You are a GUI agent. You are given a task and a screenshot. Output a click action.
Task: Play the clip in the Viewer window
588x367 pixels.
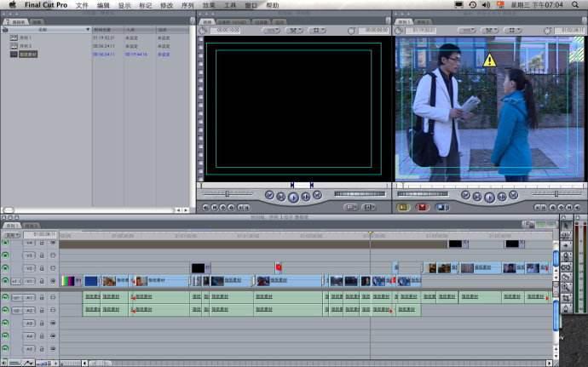tap(293, 197)
